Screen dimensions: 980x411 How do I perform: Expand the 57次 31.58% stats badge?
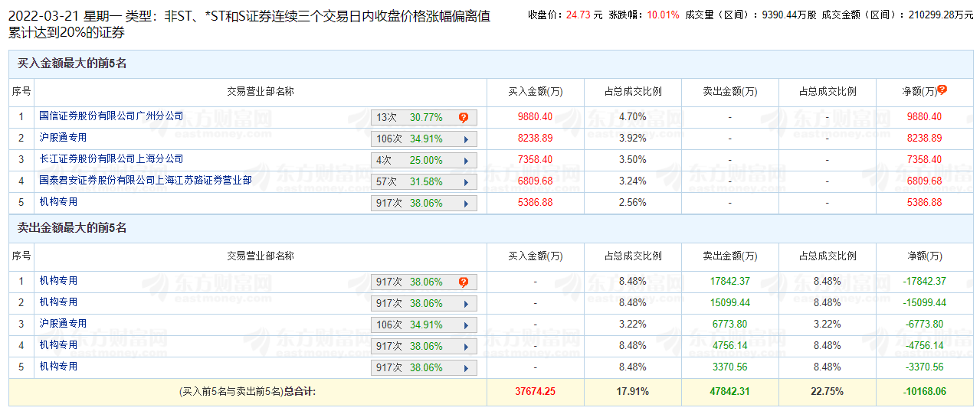coord(424,182)
